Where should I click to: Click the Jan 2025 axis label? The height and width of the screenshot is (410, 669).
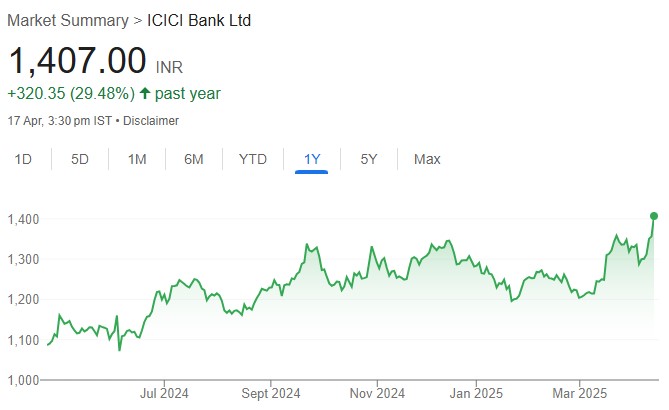(x=475, y=395)
